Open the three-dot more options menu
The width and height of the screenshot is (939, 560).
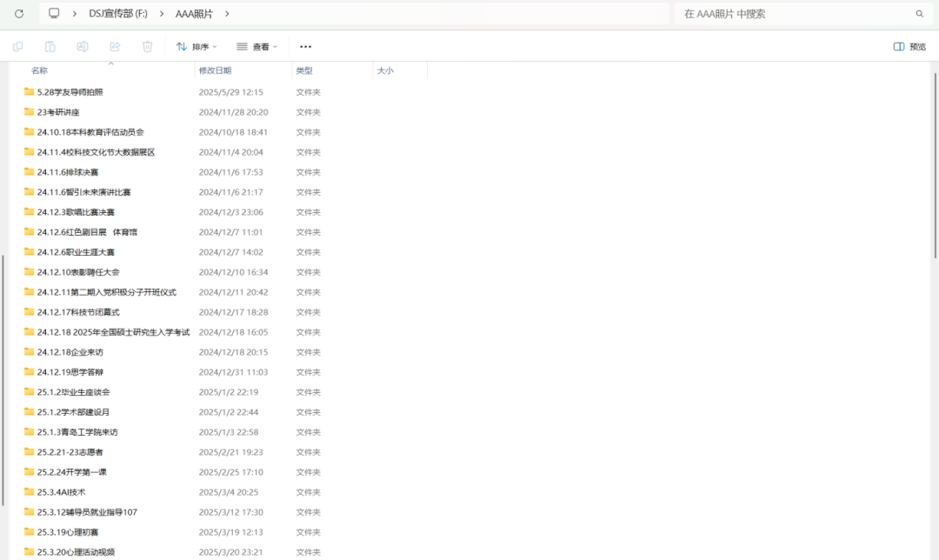coord(305,46)
